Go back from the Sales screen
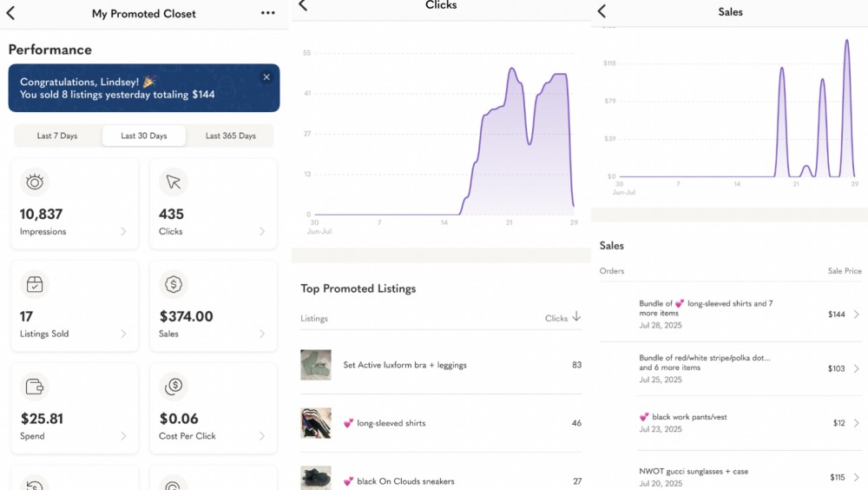 pos(602,11)
